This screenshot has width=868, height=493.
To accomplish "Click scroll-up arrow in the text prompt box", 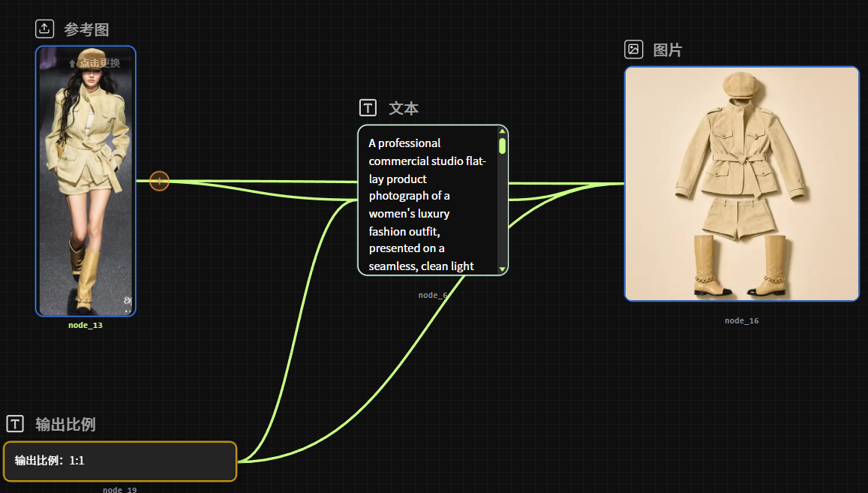I will point(502,131).
